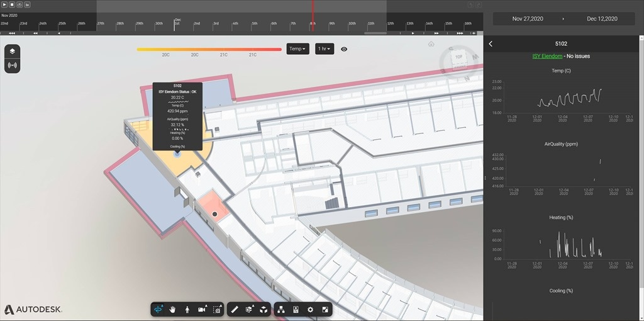Click the sensor signal icon

click(12, 65)
